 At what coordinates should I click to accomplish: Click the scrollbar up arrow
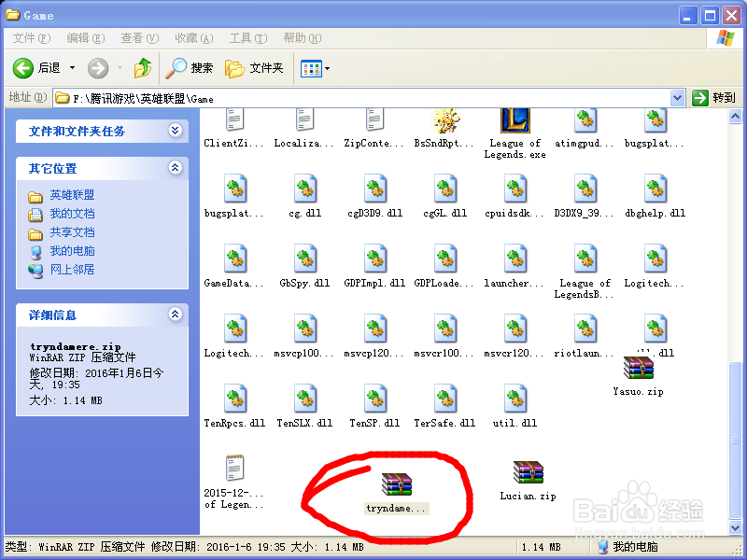(x=735, y=116)
